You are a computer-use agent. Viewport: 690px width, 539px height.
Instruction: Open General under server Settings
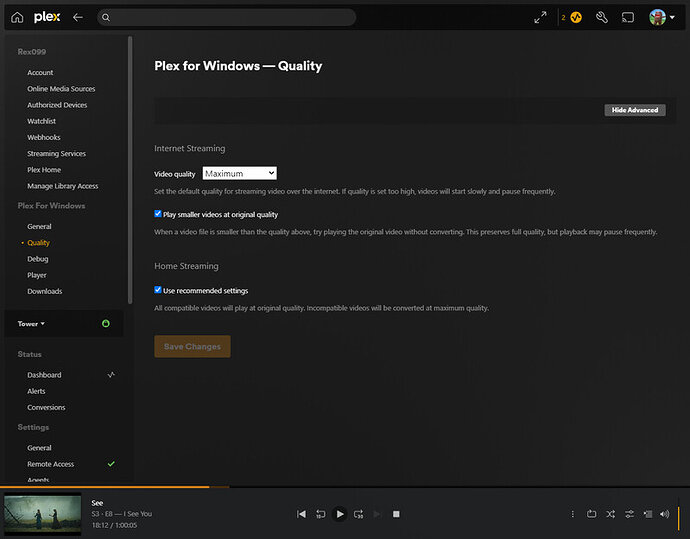(39, 448)
